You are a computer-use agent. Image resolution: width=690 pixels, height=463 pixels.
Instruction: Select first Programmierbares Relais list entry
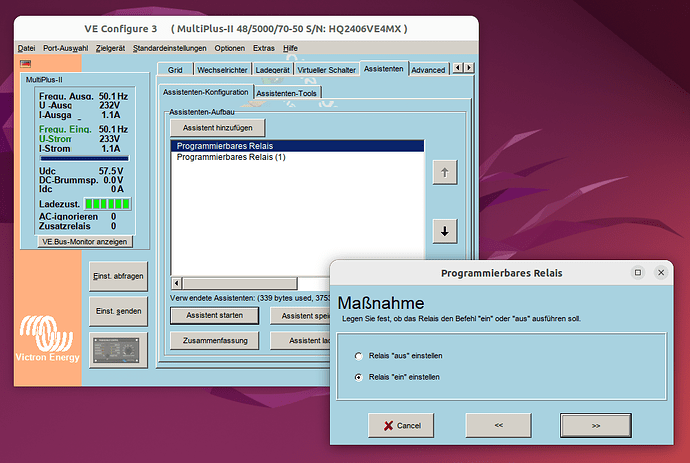click(x=297, y=146)
